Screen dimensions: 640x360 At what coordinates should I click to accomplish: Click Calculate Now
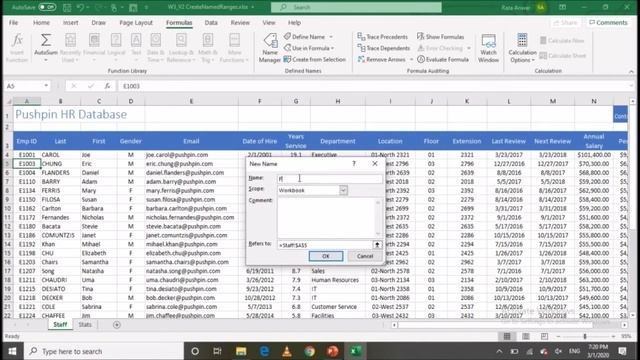[562, 40]
